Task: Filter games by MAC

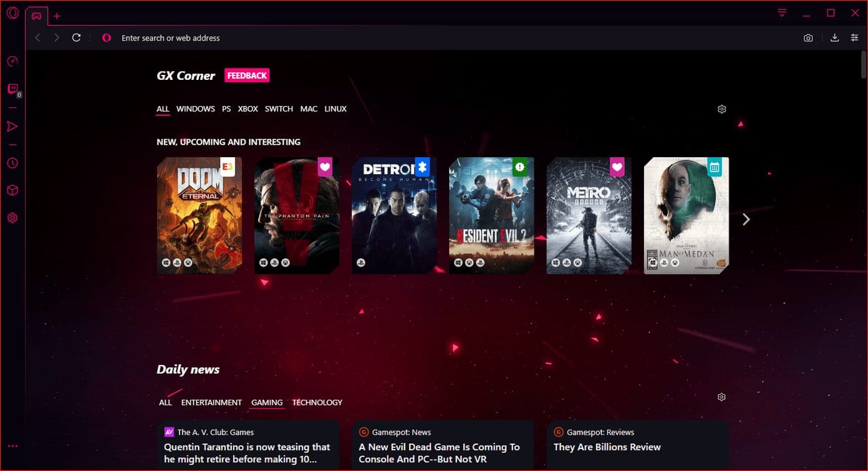Action: pyautogui.click(x=309, y=109)
